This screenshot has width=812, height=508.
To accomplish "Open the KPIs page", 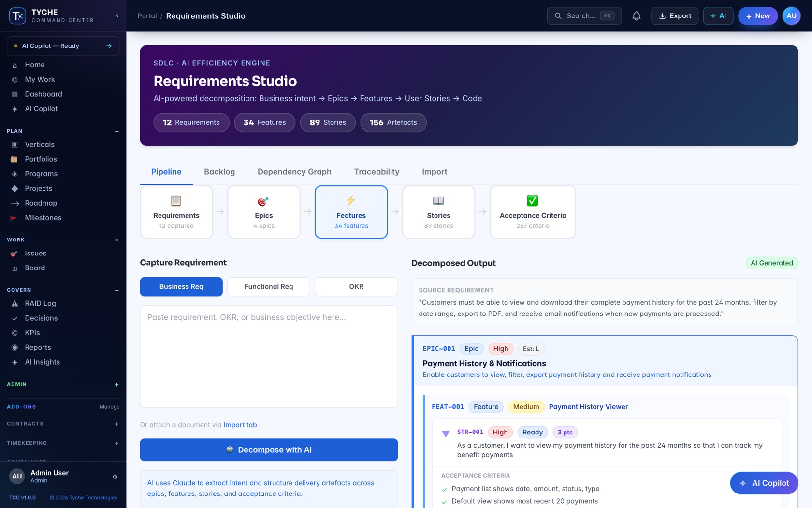I will (x=63, y=333).
